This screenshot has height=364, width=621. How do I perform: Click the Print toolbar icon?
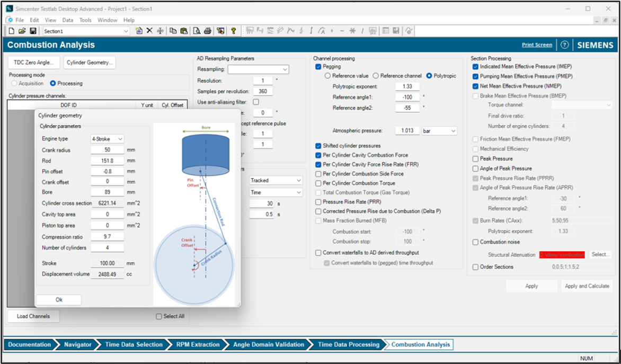pyautogui.click(x=208, y=31)
